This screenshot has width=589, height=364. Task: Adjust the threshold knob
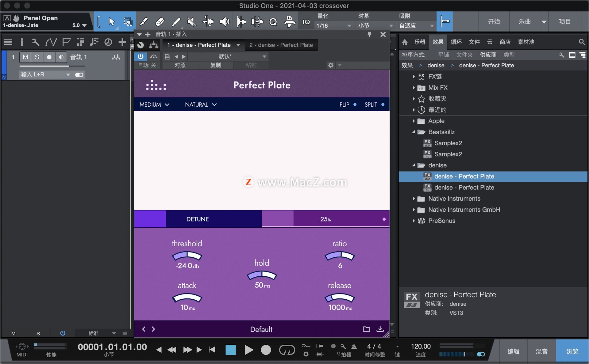187,256
